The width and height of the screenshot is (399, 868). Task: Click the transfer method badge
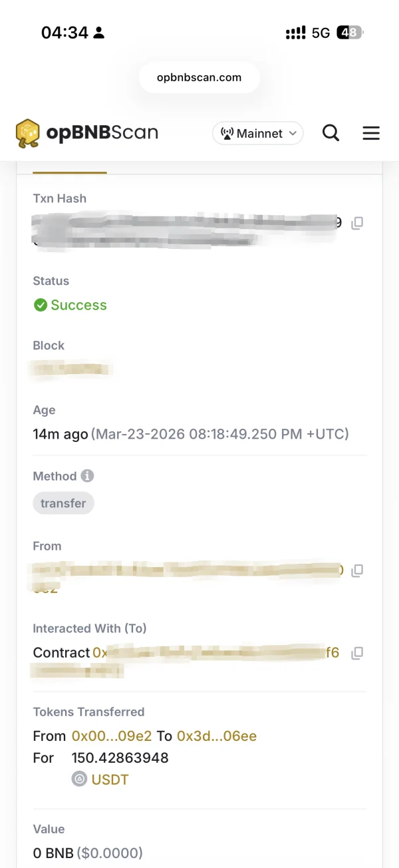pyautogui.click(x=63, y=503)
